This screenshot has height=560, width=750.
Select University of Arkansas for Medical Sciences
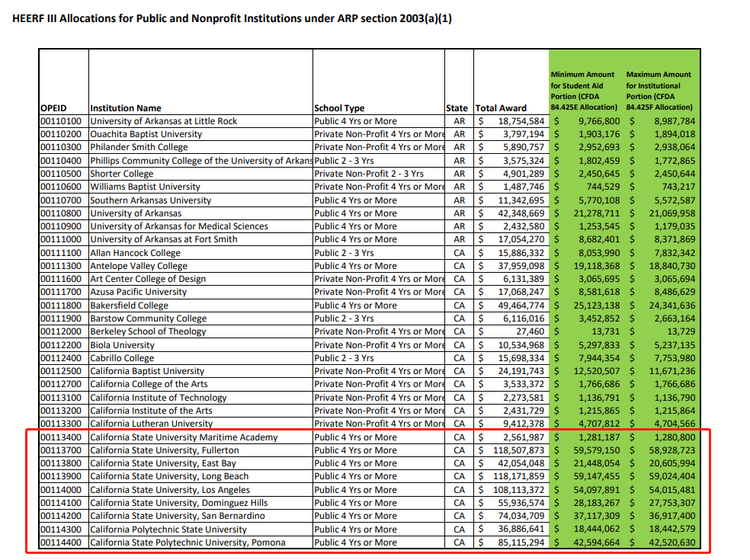(x=179, y=226)
